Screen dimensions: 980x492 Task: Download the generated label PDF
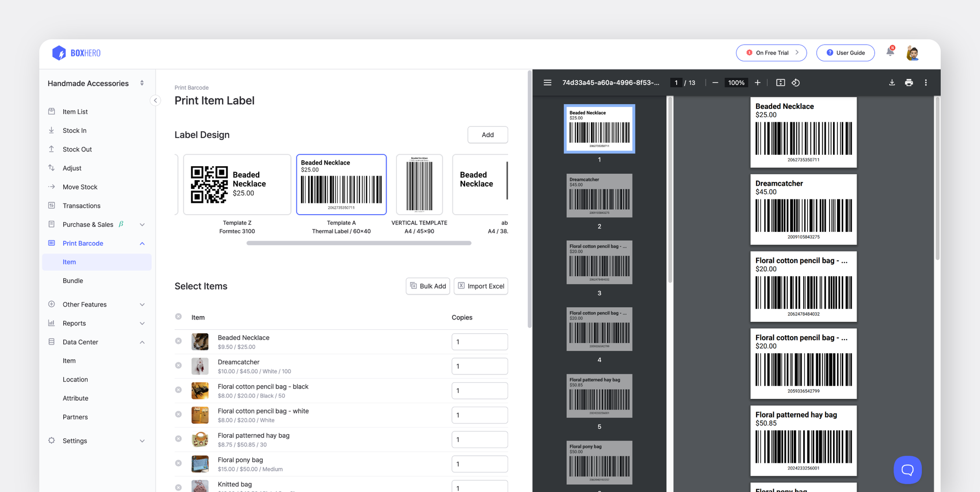coord(891,82)
